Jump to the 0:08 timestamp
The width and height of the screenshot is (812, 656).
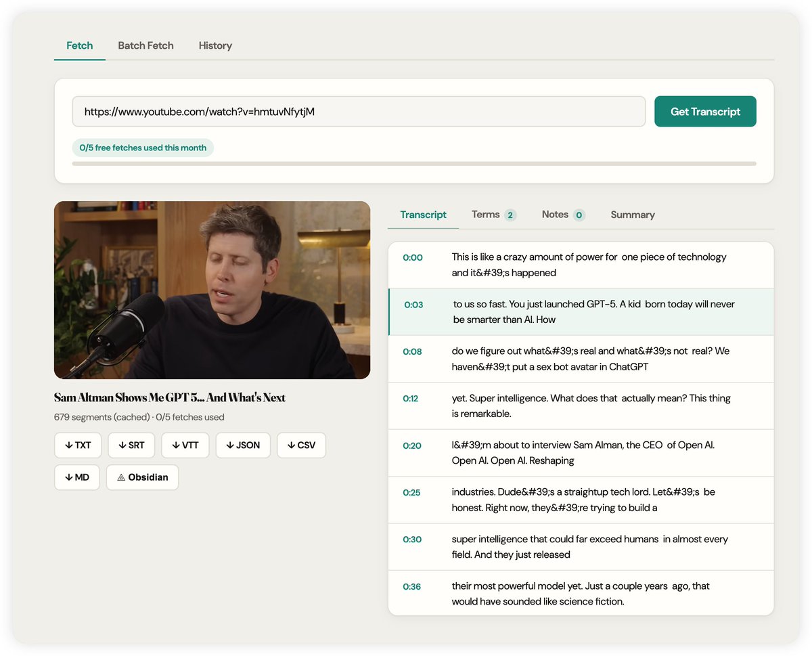[412, 351]
